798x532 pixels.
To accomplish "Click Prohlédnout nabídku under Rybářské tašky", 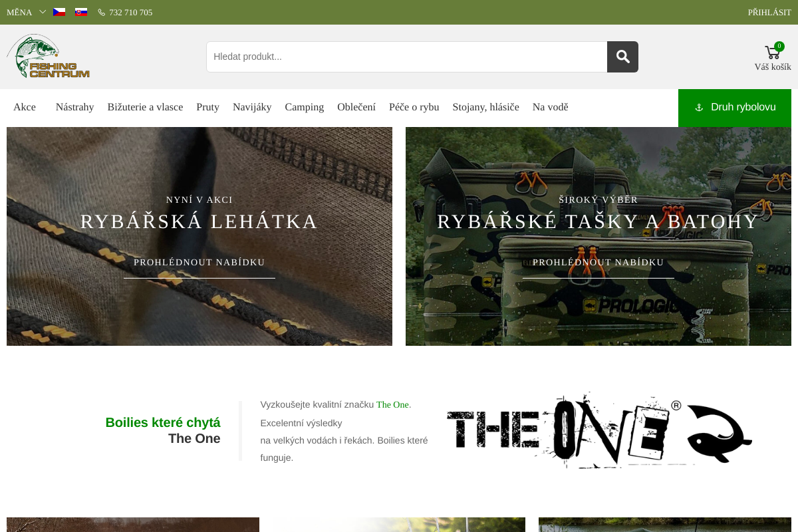I will [x=598, y=263].
